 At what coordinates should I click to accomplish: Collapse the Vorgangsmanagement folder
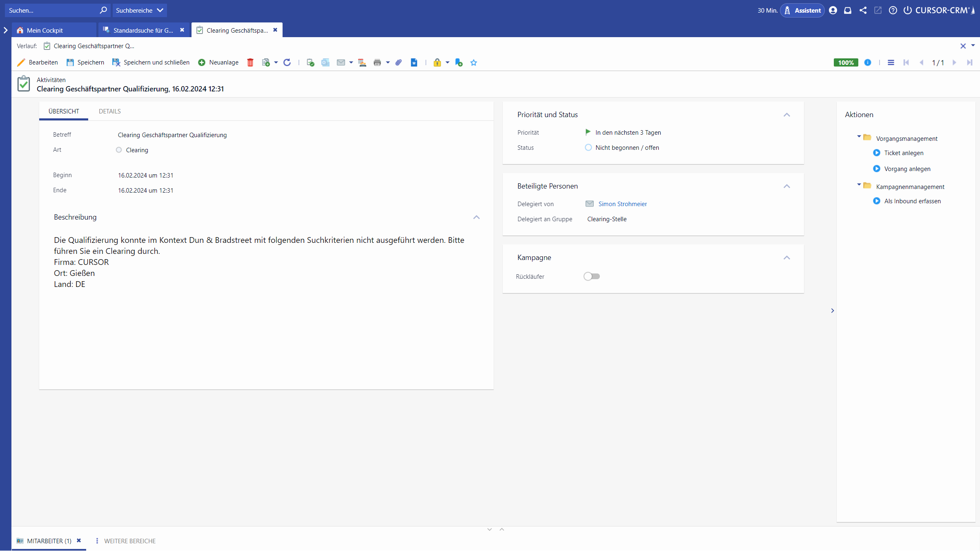point(859,137)
